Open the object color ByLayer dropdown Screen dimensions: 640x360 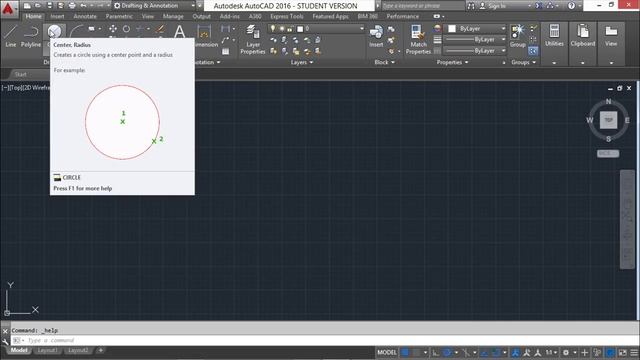(x=476, y=29)
